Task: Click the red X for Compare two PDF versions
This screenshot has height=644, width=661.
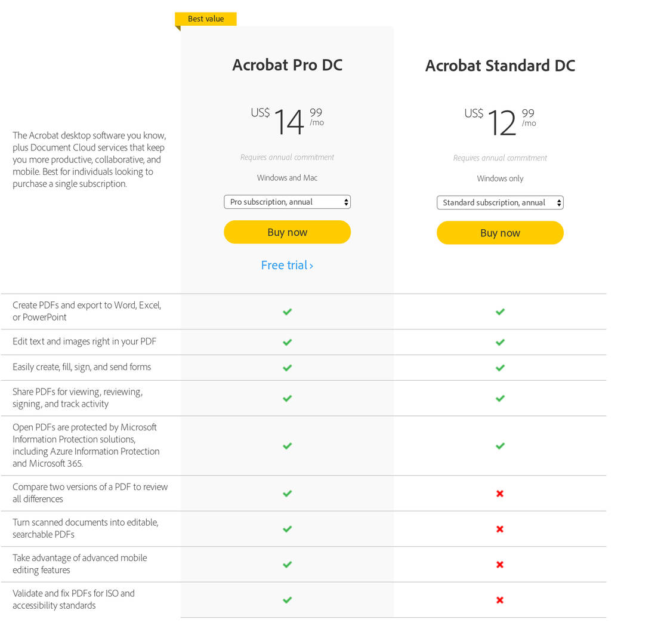Action: [x=500, y=493]
